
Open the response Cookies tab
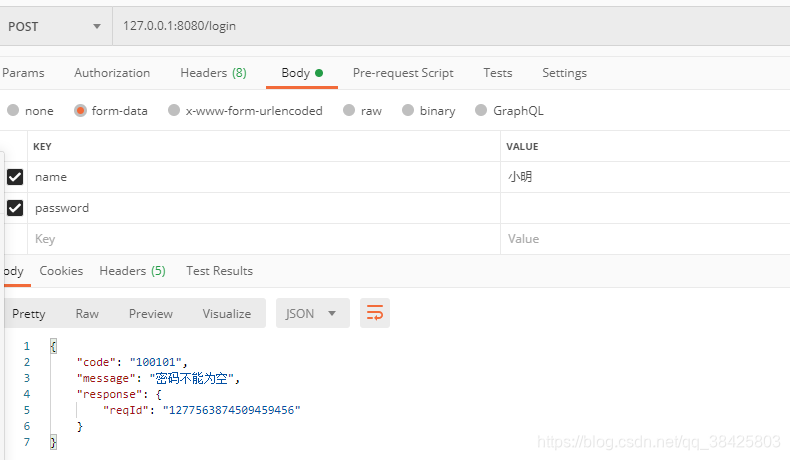point(61,271)
